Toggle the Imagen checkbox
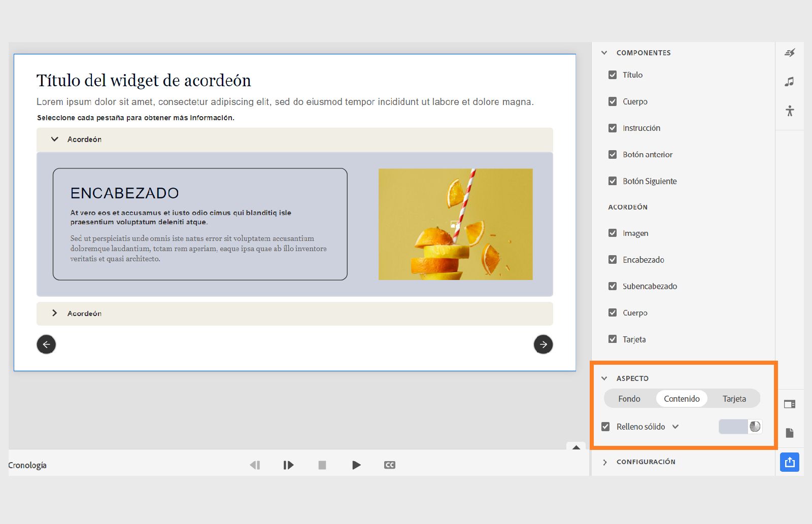Screen dimensions: 812x524 [x=613, y=233]
